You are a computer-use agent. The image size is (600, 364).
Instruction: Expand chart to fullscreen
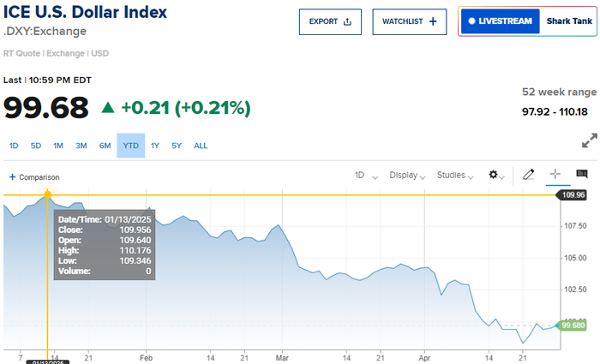click(x=589, y=140)
